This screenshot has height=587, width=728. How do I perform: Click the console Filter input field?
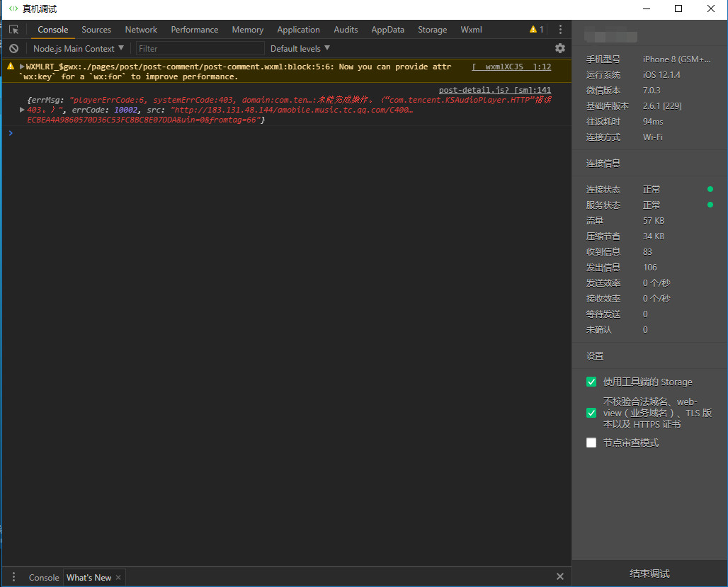(x=200, y=49)
